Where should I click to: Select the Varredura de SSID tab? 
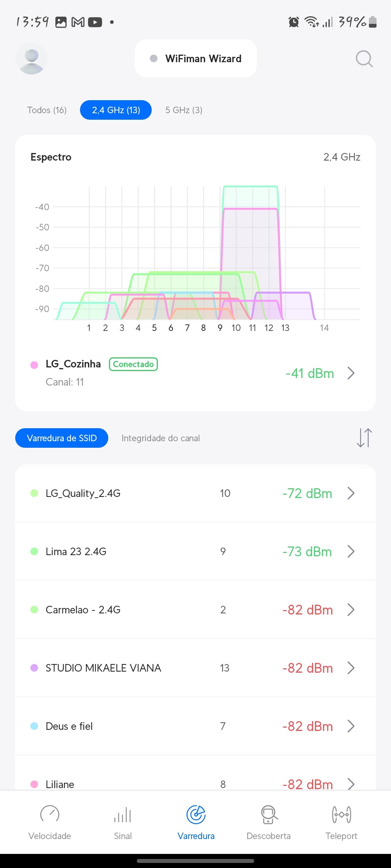click(x=62, y=438)
